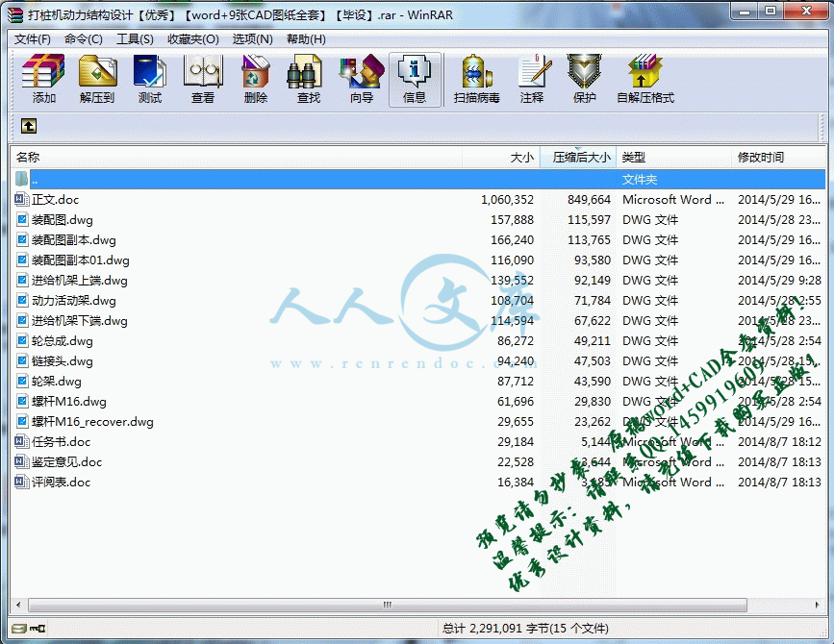The width and height of the screenshot is (834, 644).
Task: Click packed size value 849,664
Action: pos(589,200)
